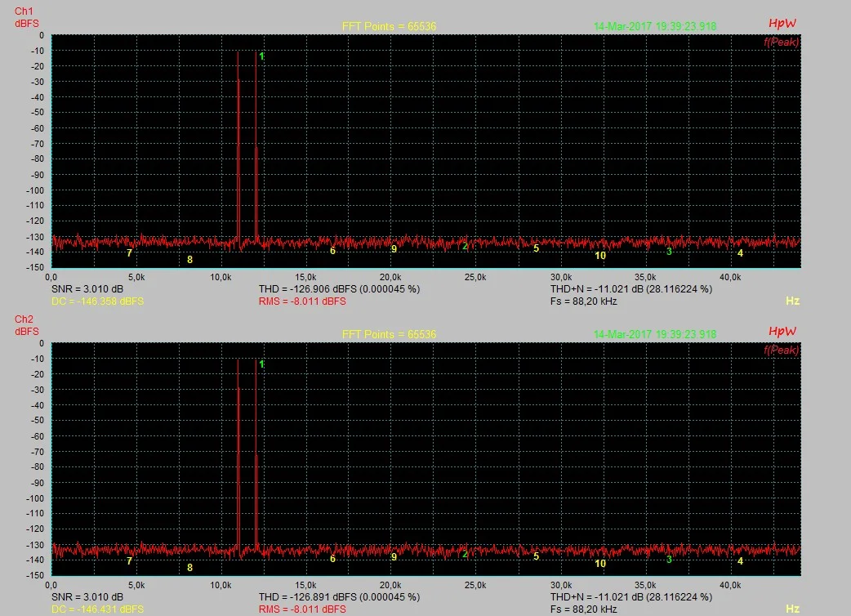Screen dimensions: 851x616
Task: Select FFT Points = 65536 above Ch1 plot
Action: (x=389, y=26)
